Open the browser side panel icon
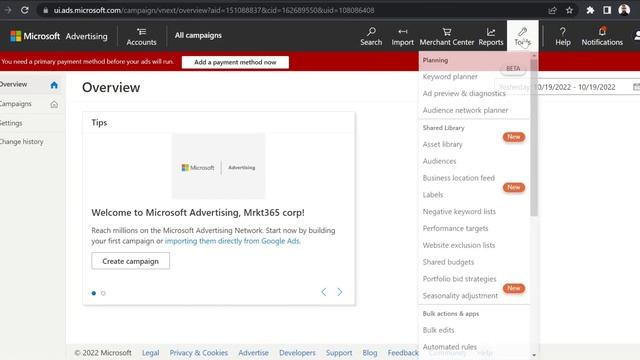This screenshot has height=360, width=640. pyautogui.click(x=607, y=10)
